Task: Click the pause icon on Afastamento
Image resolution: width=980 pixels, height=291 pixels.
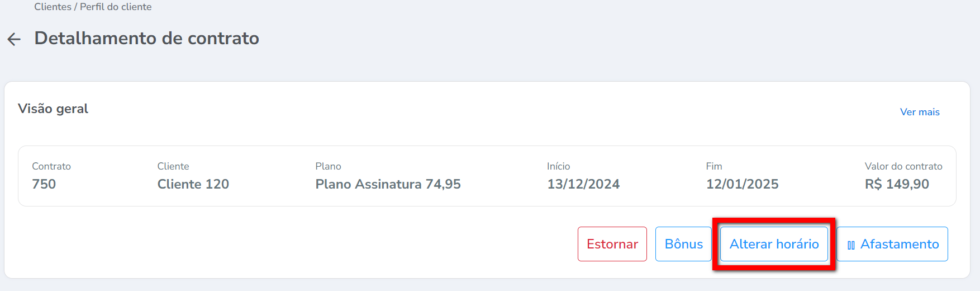Action: [x=851, y=245]
